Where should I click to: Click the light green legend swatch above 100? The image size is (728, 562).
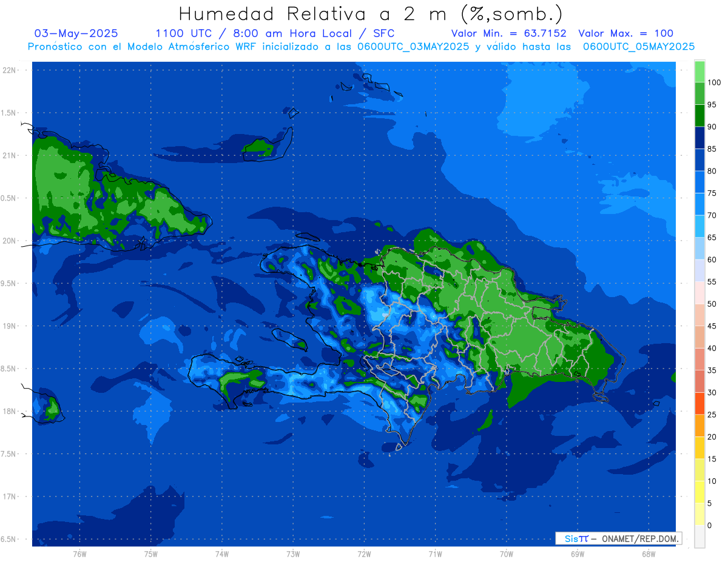click(x=699, y=72)
